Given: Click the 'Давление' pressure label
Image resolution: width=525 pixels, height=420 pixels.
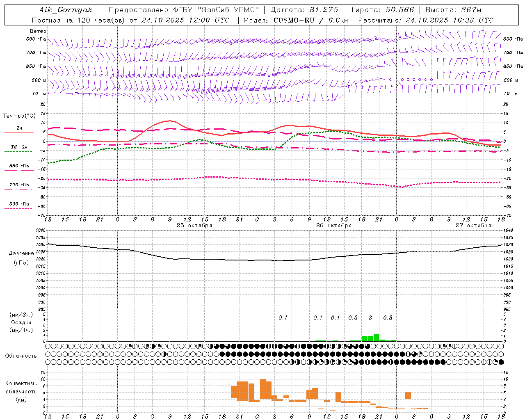Looking at the screenshot, I should point(21,253).
